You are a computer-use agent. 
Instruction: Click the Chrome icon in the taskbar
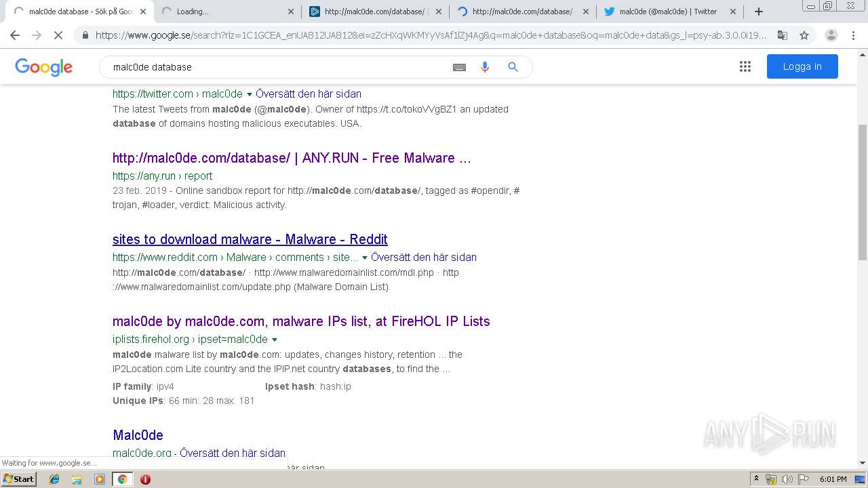click(x=122, y=479)
